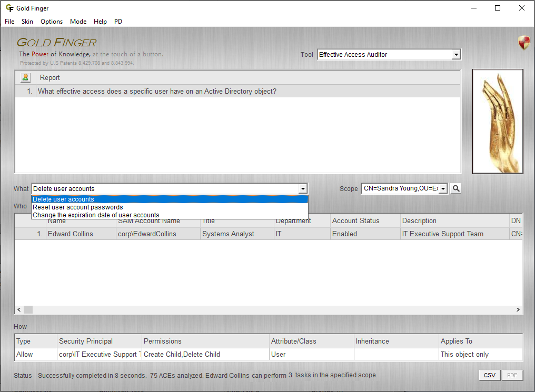Open the Scope dropdown arrow
Image resolution: width=535 pixels, height=392 pixels.
(x=443, y=188)
